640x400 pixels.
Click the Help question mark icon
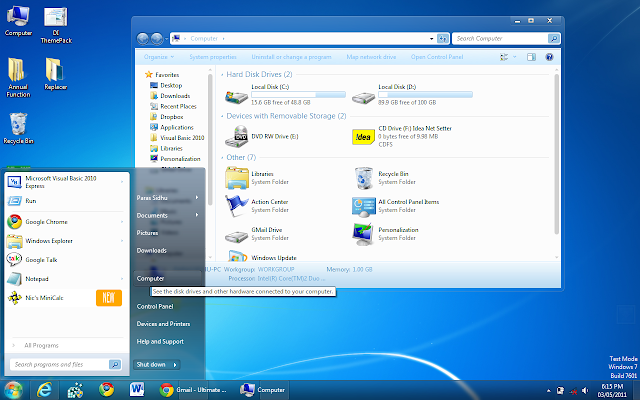click(x=549, y=57)
